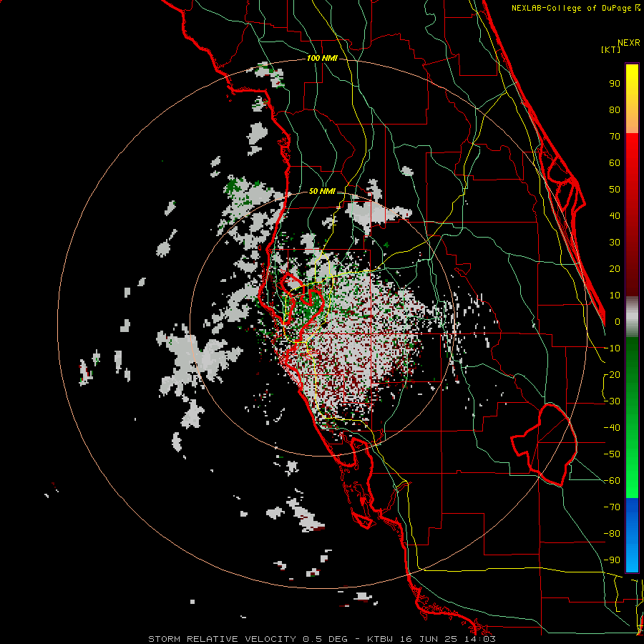Image resolution: width=644 pixels, height=644 pixels.
Task: Click the "40" value on the velocity scale
Action: [615, 215]
